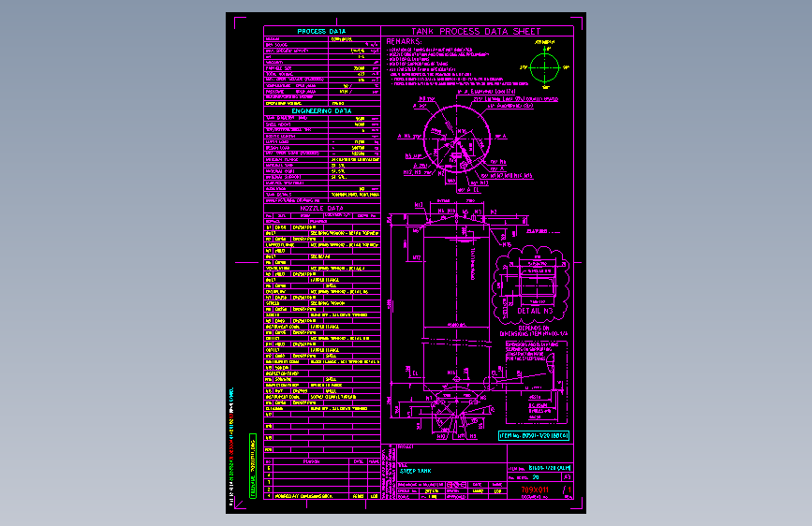812x526 pixels.
Task: Select the PROCESS DATA header
Action: pos(321,32)
